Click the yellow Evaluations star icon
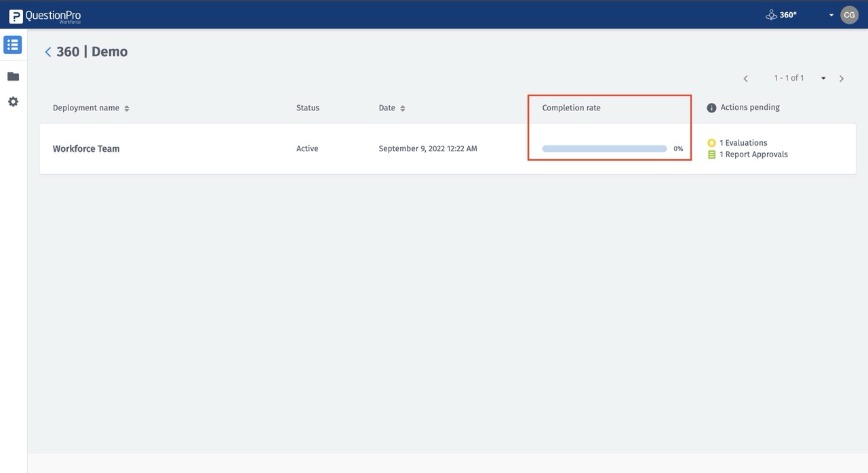868x473 pixels. [711, 143]
